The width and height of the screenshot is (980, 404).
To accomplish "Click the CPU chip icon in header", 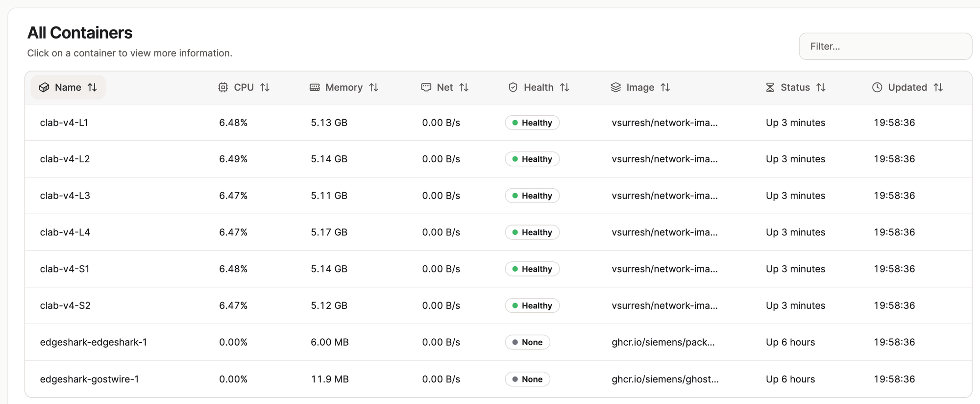I will tap(223, 87).
